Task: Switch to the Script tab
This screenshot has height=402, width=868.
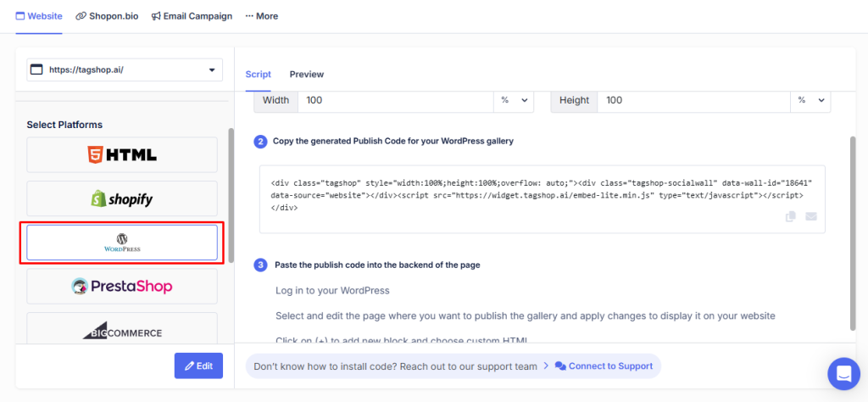Action: click(x=258, y=74)
